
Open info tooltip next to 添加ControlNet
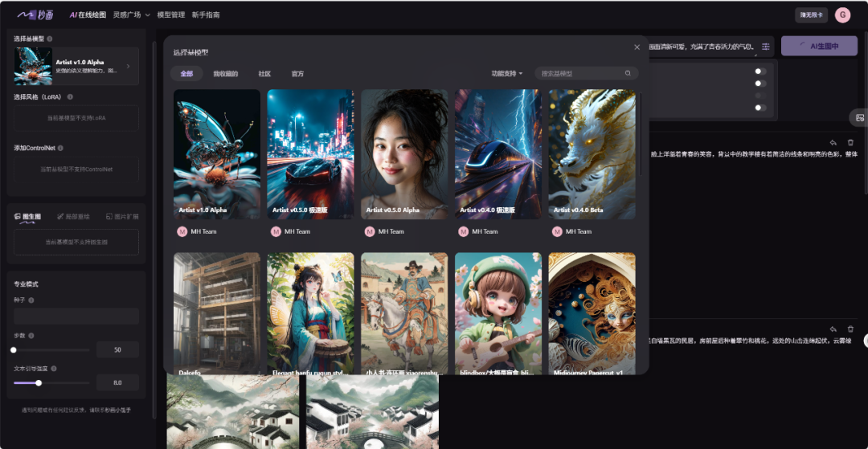[x=60, y=148]
